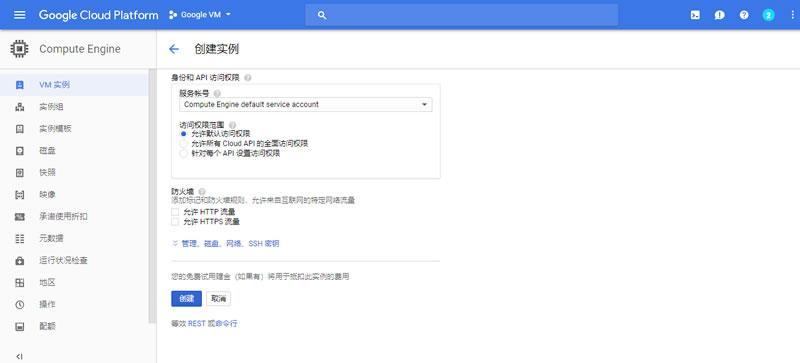Screen dimensions: 800x363
Task: Select 允许默认访问权限 radio option
Action: pos(184,134)
